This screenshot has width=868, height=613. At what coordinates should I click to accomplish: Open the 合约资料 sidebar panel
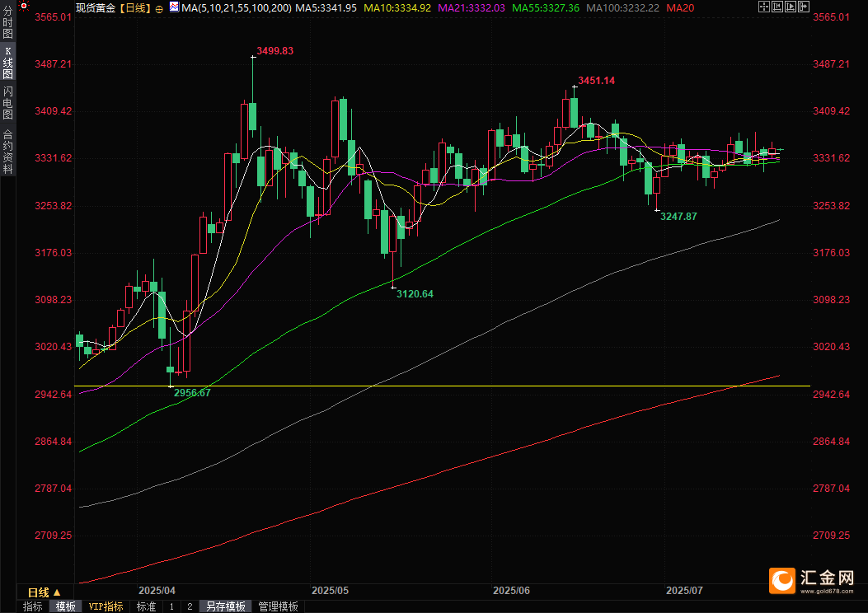coord(7,151)
